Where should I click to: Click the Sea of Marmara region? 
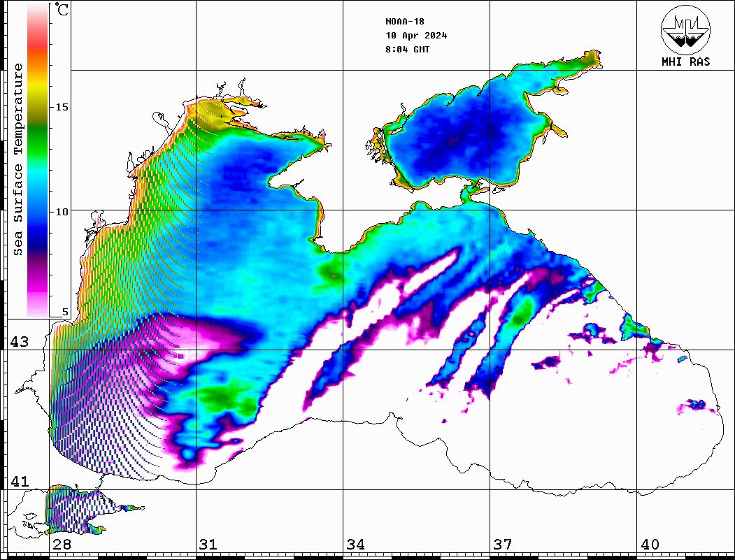point(75,510)
